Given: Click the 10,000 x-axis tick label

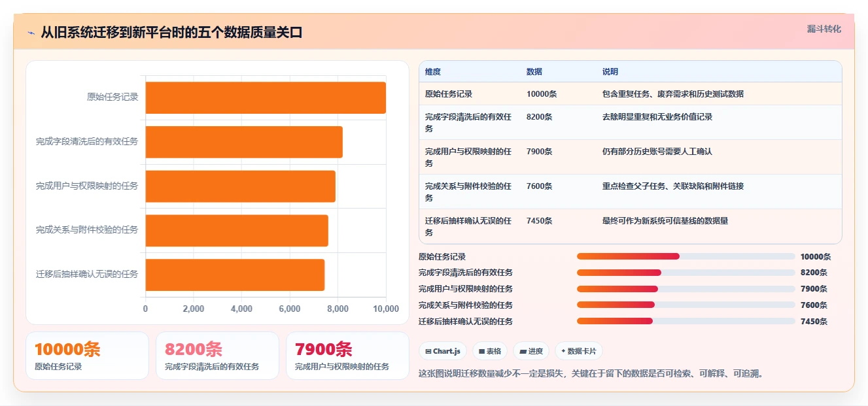Looking at the screenshot, I should (x=385, y=309).
